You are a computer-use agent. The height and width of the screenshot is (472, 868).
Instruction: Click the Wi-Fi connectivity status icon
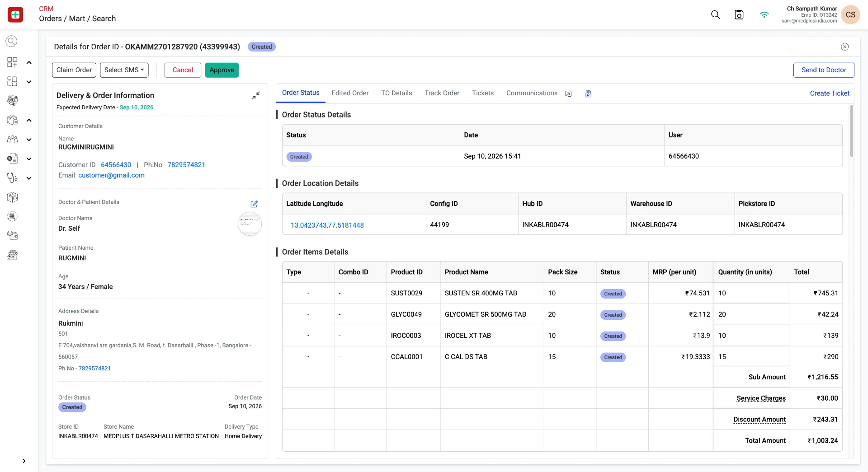(764, 14)
